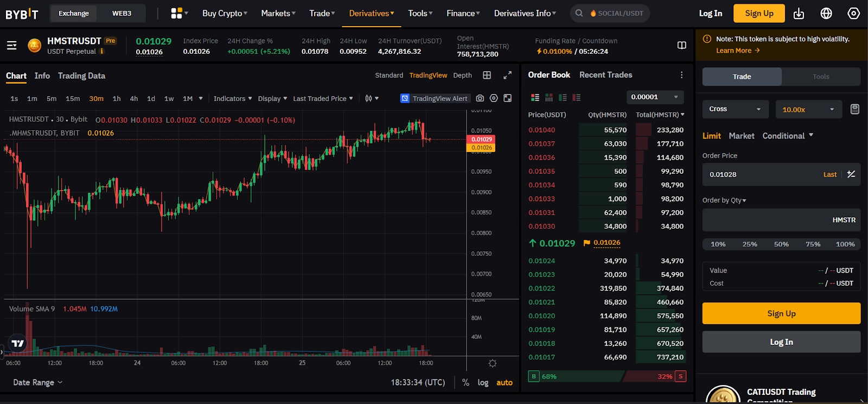
Task: Open the Order by Qty dropdown
Action: click(x=724, y=200)
